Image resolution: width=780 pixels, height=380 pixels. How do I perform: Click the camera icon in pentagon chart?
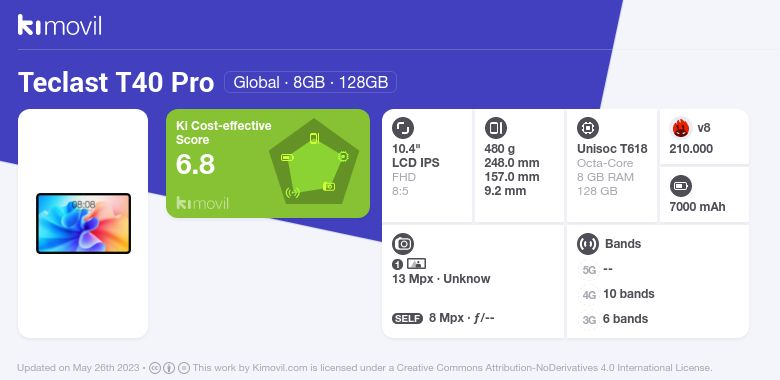329,187
